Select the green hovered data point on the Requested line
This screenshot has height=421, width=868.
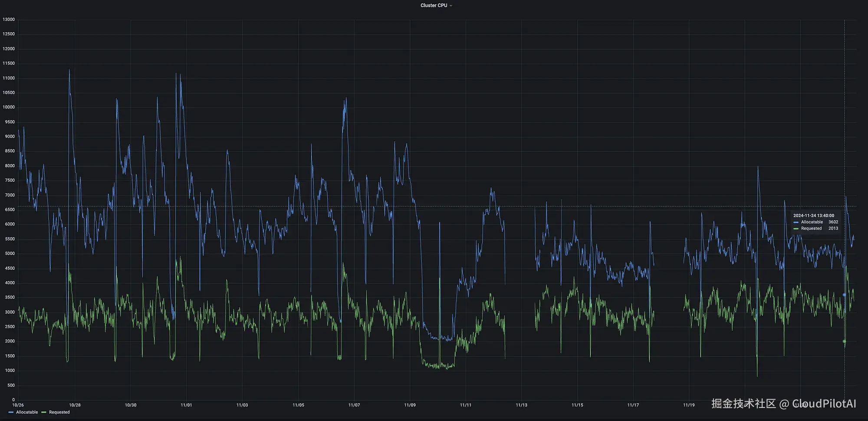tap(844, 341)
